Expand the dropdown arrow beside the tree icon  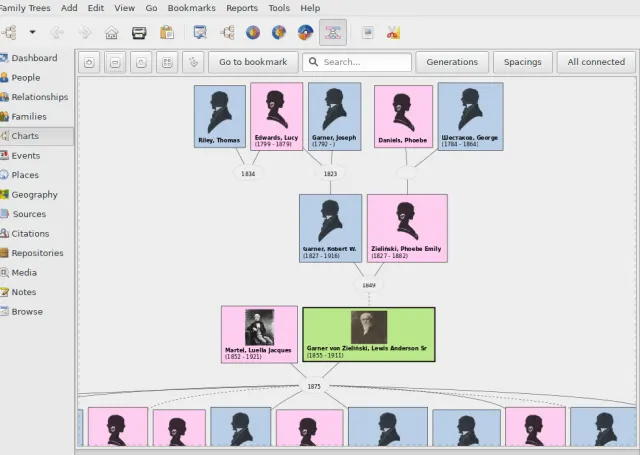32,32
